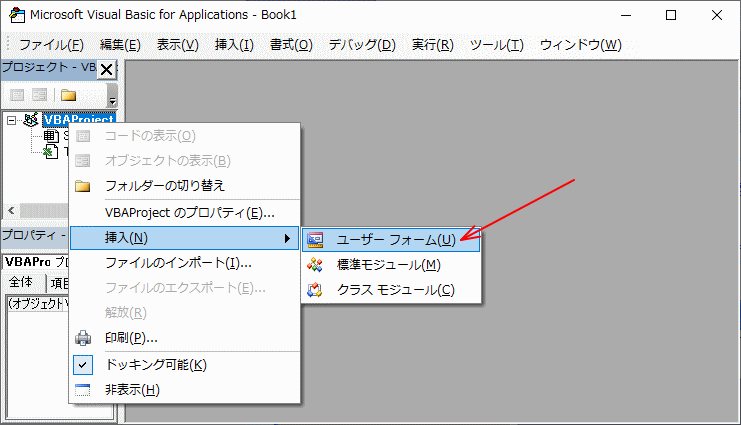Collapse the VBAProject tree node
741x425 pixels.
[x=11, y=120]
